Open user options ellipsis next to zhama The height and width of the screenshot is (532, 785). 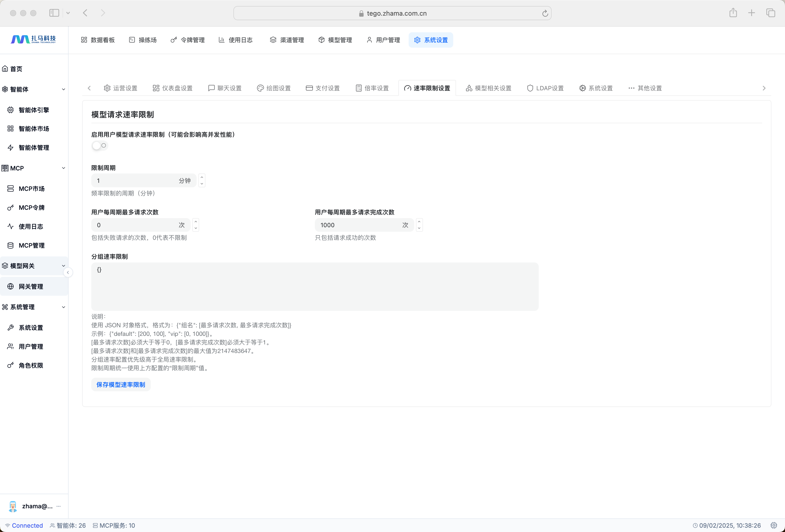point(58,506)
